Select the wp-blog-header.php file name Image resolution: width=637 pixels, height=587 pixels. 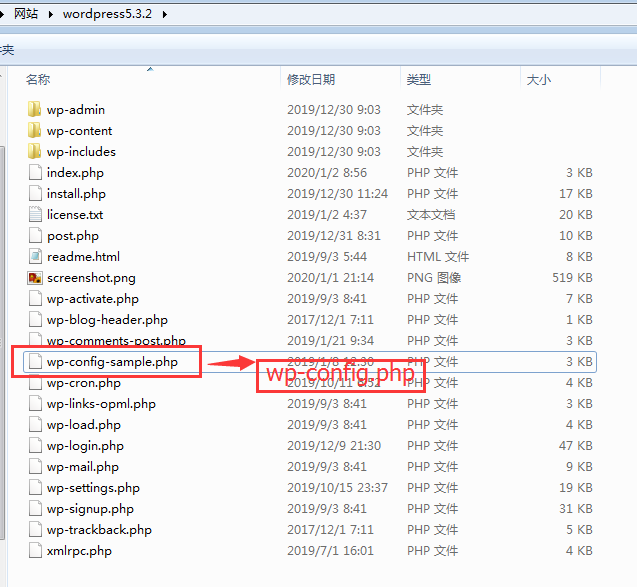point(107,320)
